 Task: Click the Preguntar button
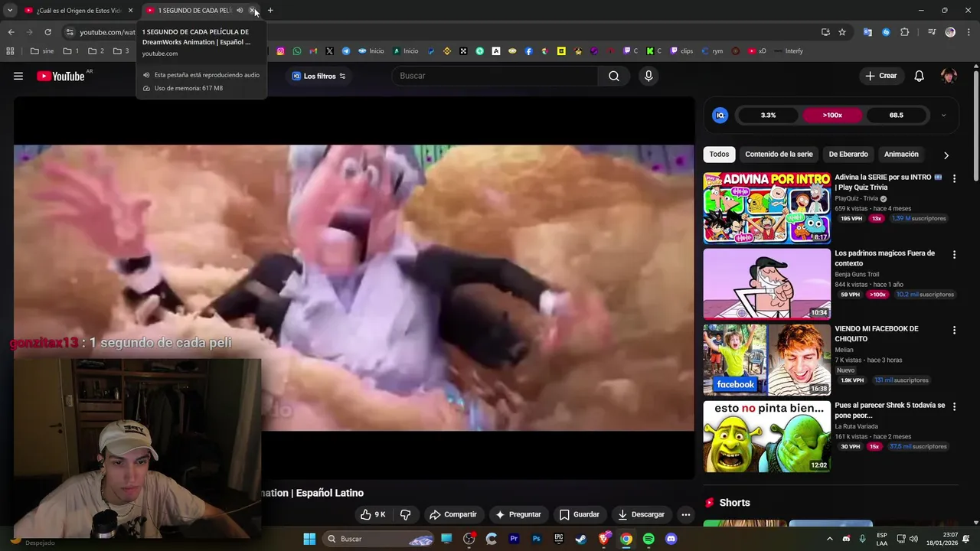pos(518,514)
